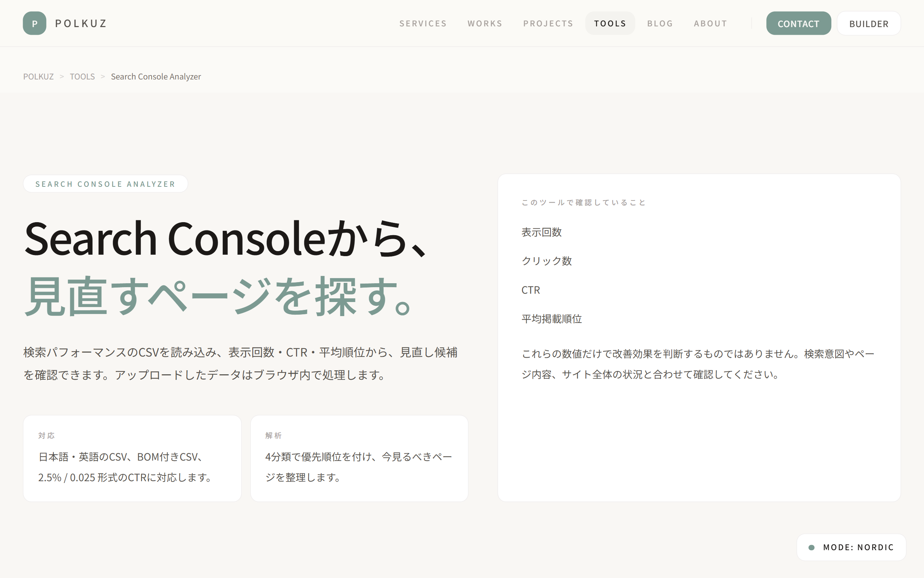Go to the TOOLS breadcrumb link
The image size is (924, 578).
(82, 77)
